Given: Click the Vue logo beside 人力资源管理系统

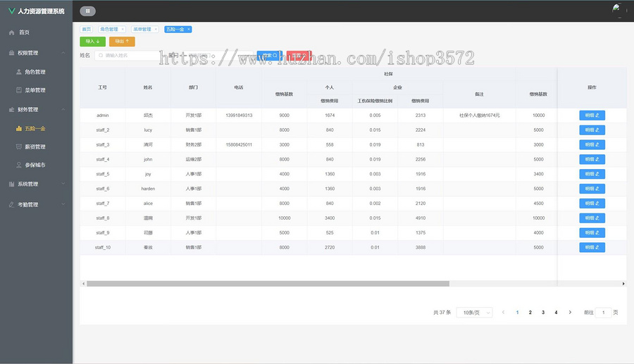Looking at the screenshot, I should click(x=12, y=11).
